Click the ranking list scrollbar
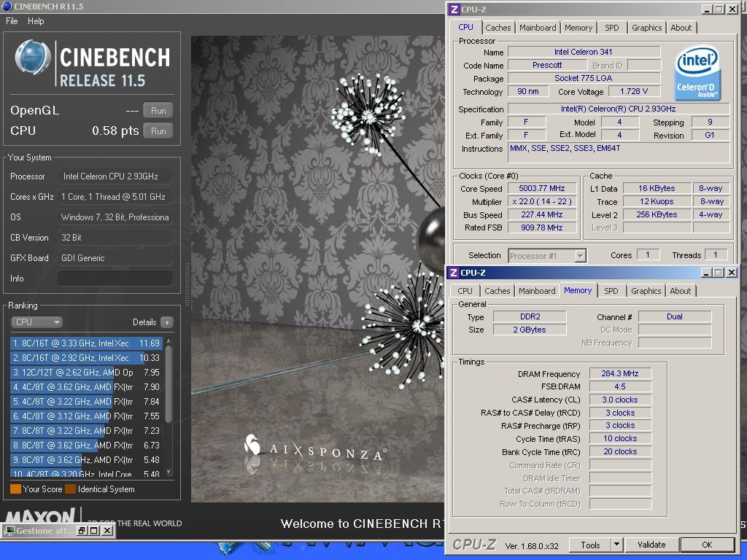This screenshot has height=560, width=747. click(x=169, y=385)
